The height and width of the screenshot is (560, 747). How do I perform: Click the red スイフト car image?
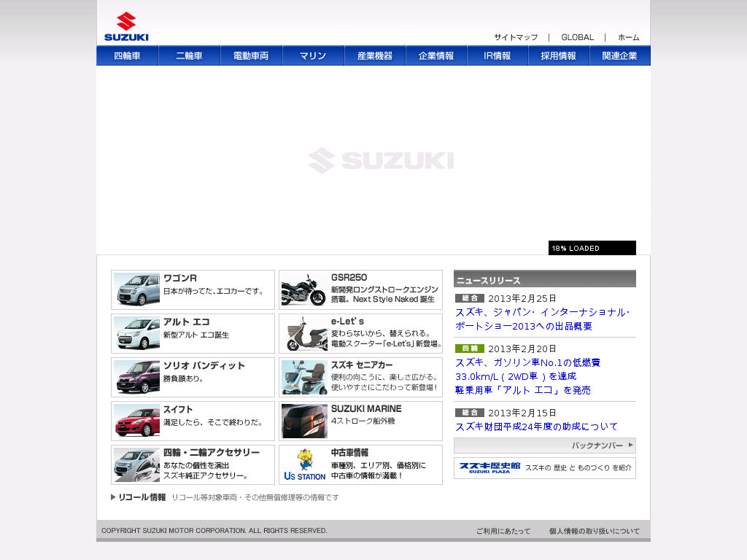click(136, 421)
